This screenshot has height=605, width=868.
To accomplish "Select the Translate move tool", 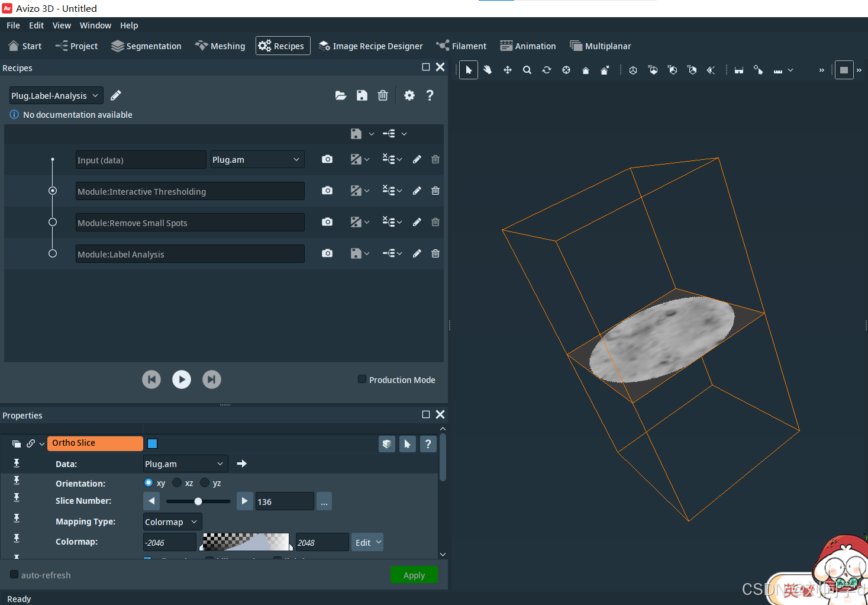I will [508, 70].
